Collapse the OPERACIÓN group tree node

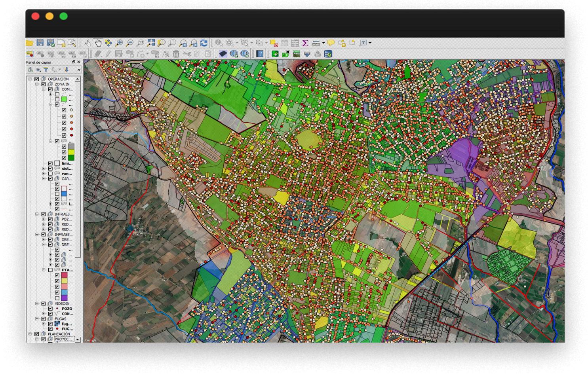[30, 79]
